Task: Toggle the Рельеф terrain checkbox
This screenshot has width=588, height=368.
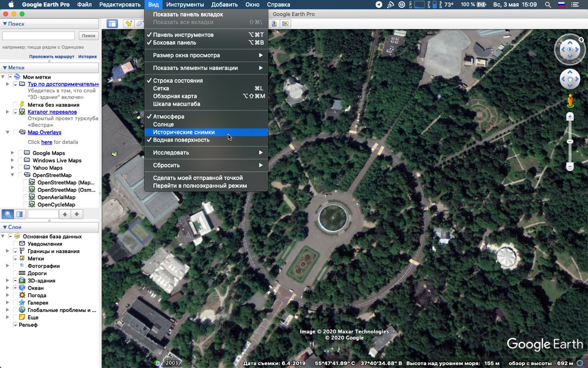Action: tap(15, 325)
